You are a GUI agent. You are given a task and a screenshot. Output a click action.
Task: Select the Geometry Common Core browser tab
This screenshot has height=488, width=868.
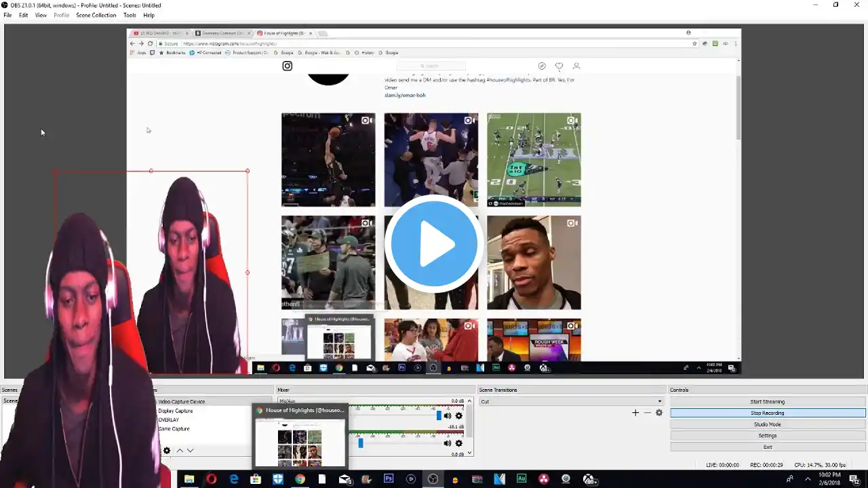222,33
